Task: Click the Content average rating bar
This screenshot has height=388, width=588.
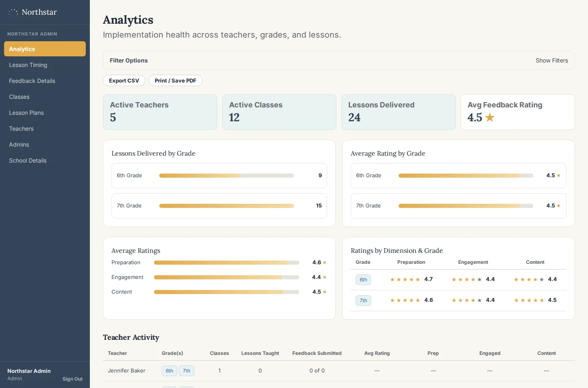Action: [227, 292]
